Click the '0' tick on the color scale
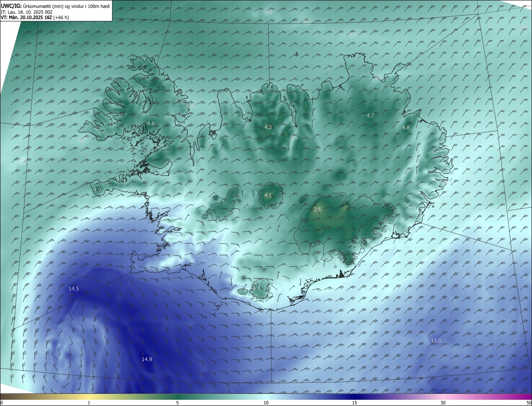532x406 pixels. 2,403
